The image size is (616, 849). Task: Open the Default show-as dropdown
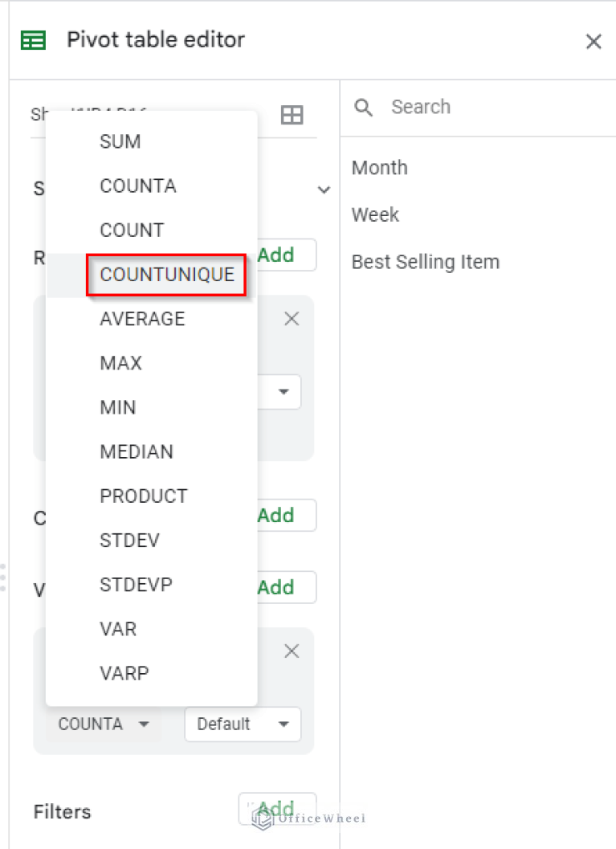(243, 724)
